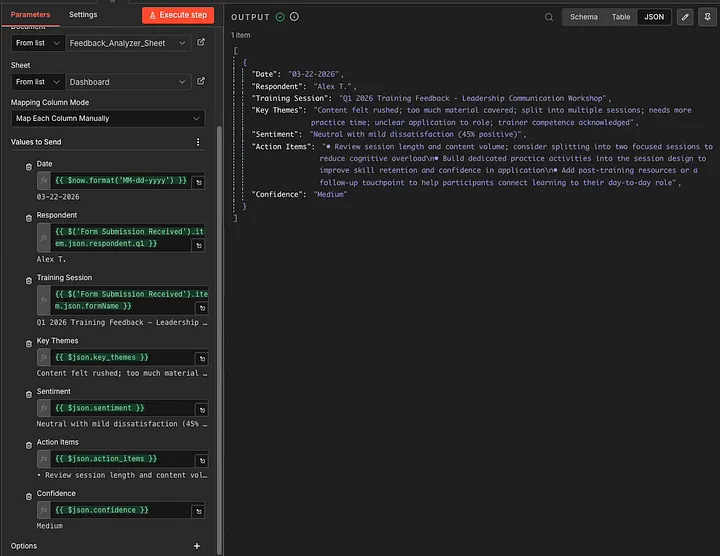Screen dimensions: 720x556
Task: Remove the Sentiment field mapping
Action: (28, 395)
